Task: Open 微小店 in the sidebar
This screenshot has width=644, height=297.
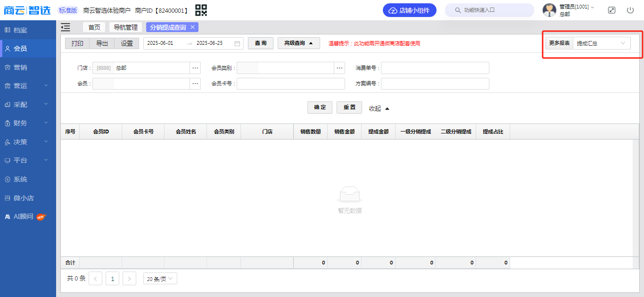Action: pos(28,198)
